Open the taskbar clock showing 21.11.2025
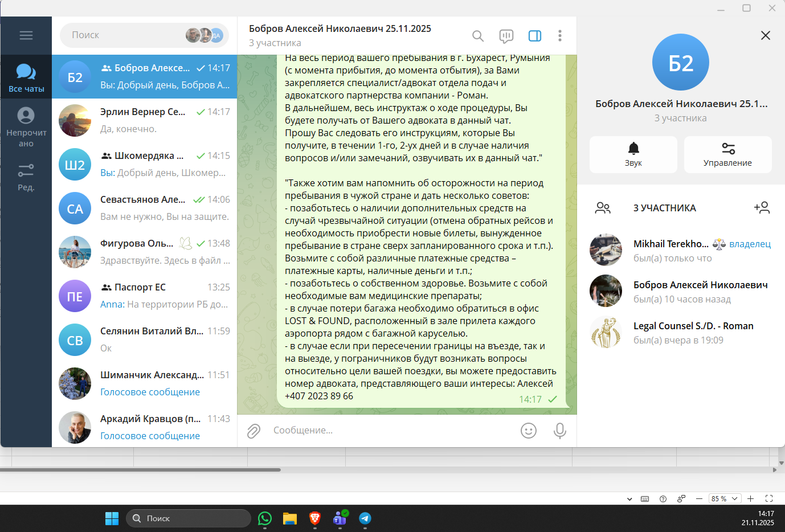This screenshot has width=785, height=532. (x=758, y=518)
